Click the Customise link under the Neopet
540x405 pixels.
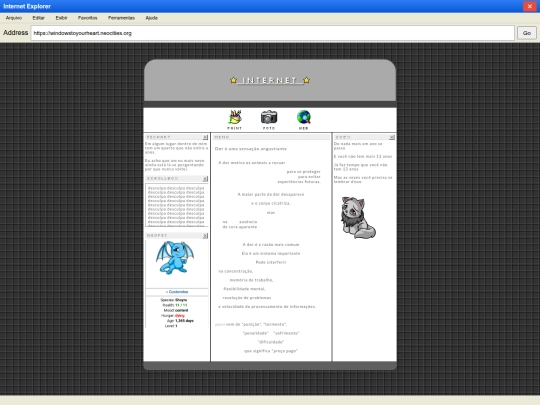[x=177, y=292]
